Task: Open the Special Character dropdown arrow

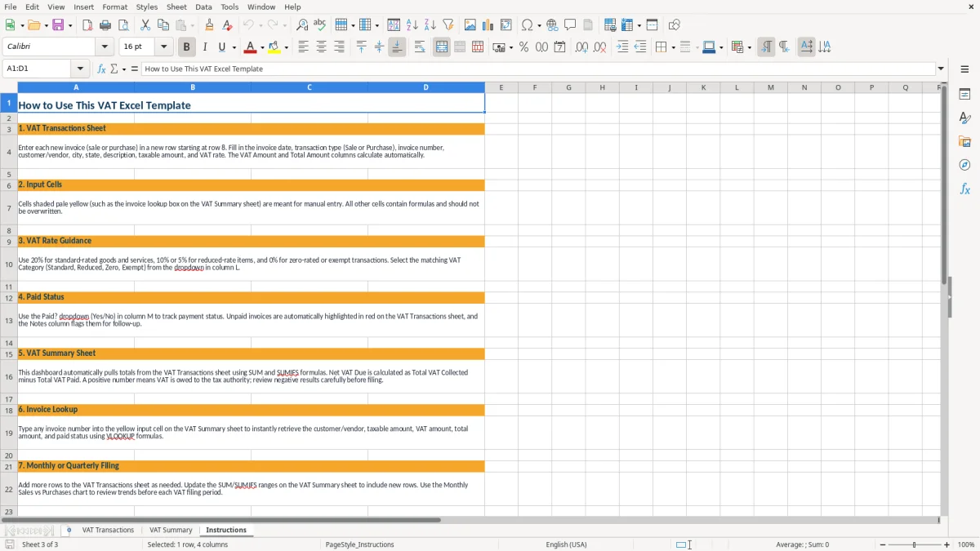Action: pyautogui.click(x=539, y=25)
